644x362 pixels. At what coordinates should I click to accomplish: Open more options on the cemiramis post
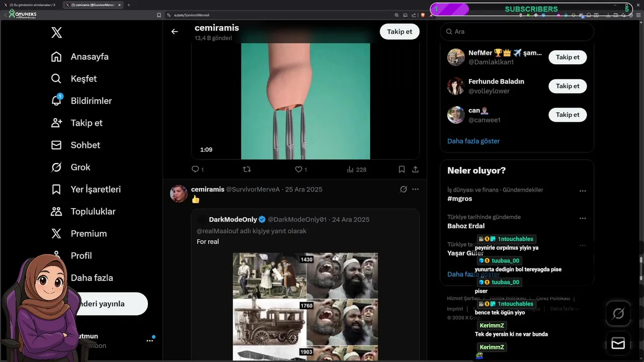coord(415,189)
